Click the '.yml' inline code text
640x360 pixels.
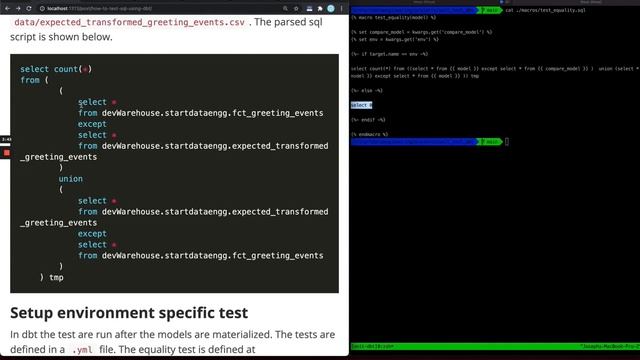click(82, 350)
